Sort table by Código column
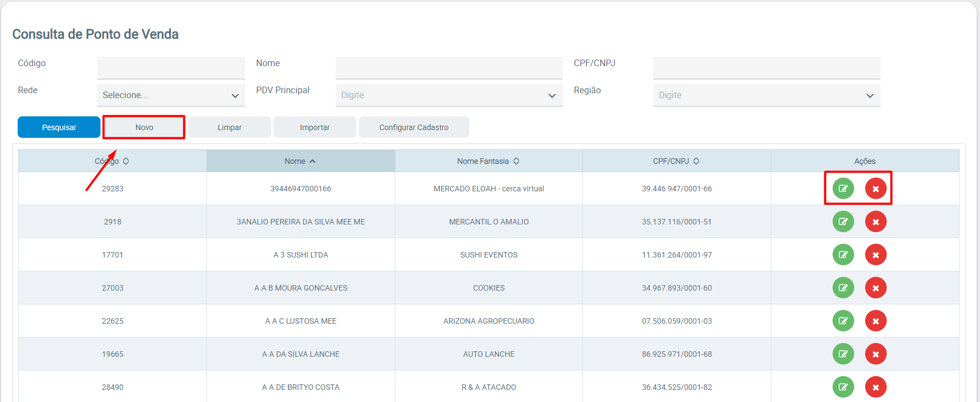 coord(112,161)
